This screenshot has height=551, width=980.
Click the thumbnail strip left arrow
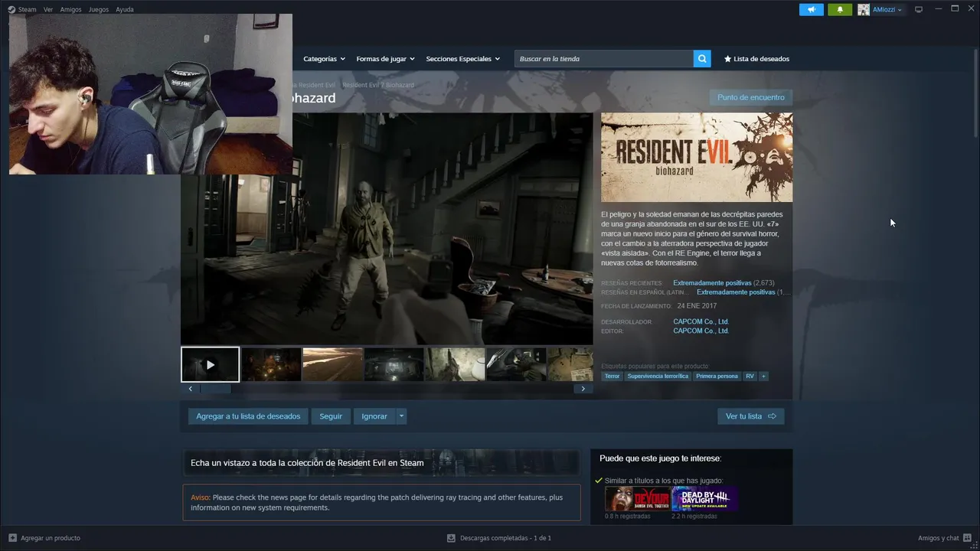click(191, 389)
